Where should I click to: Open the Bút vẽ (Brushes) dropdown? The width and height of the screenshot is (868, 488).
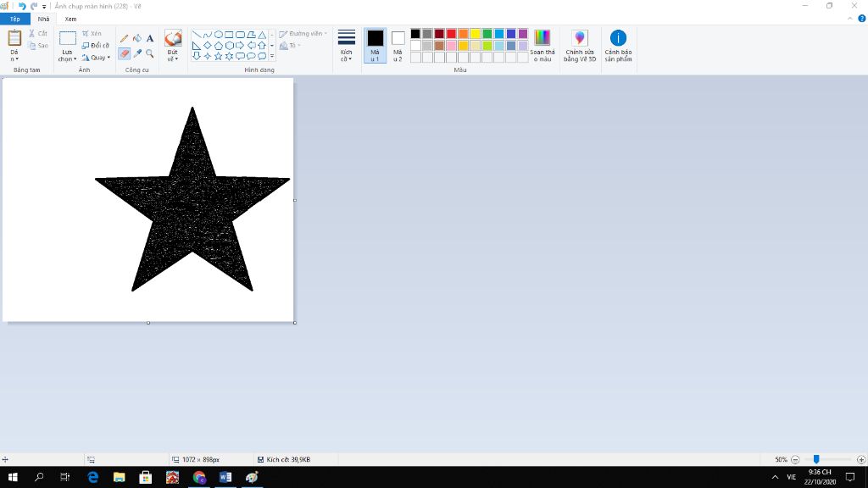173,55
